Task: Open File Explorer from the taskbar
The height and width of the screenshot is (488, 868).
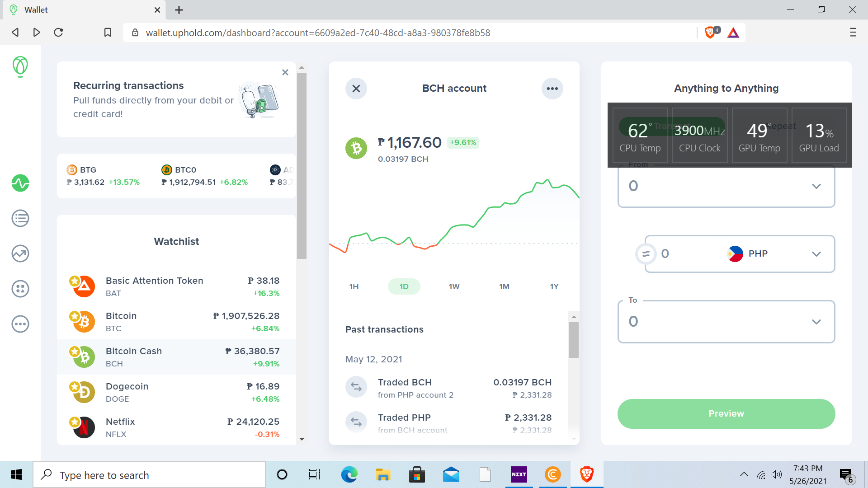Action: pos(383,474)
